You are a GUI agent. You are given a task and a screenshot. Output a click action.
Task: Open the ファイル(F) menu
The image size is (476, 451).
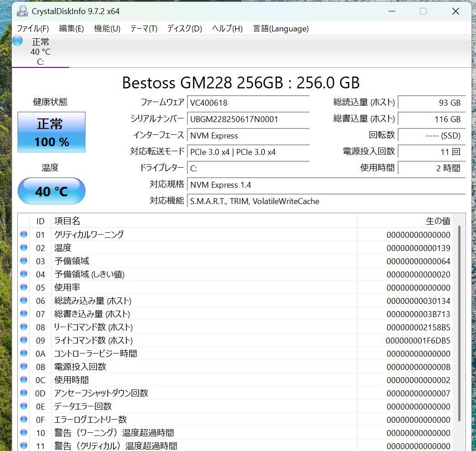tap(33, 28)
